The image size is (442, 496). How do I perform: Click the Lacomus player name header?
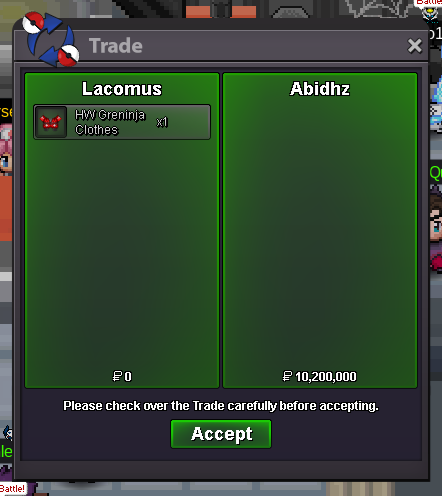tap(122, 89)
